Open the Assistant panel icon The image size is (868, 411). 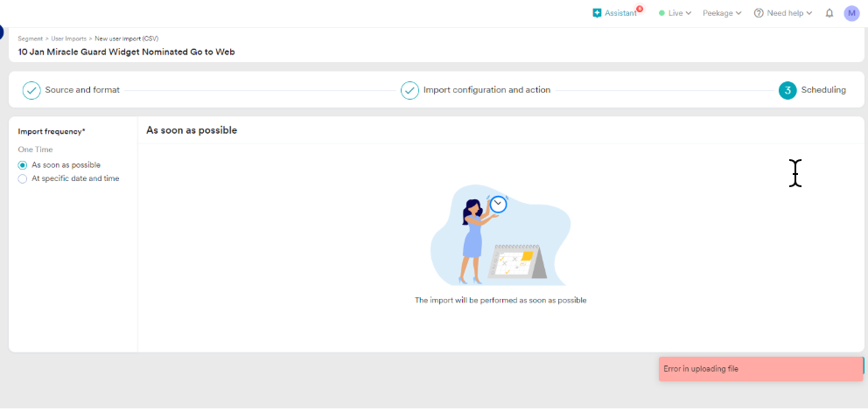(x=597, y=13)
